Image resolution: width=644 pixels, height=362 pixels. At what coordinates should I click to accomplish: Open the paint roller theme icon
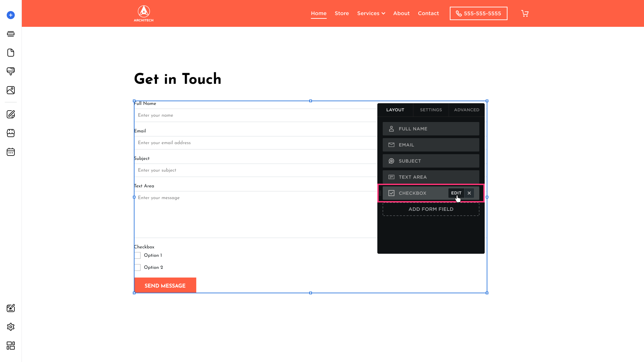pos(11,71)
